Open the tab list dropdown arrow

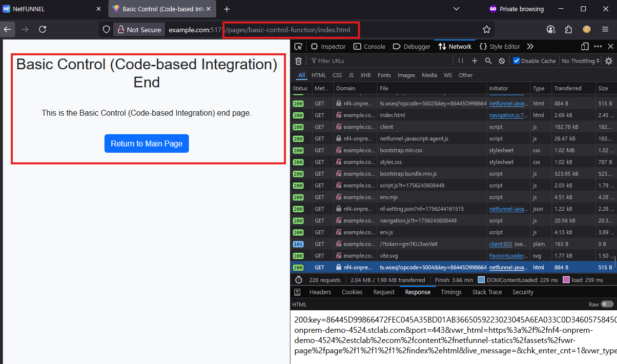[456, 9]
